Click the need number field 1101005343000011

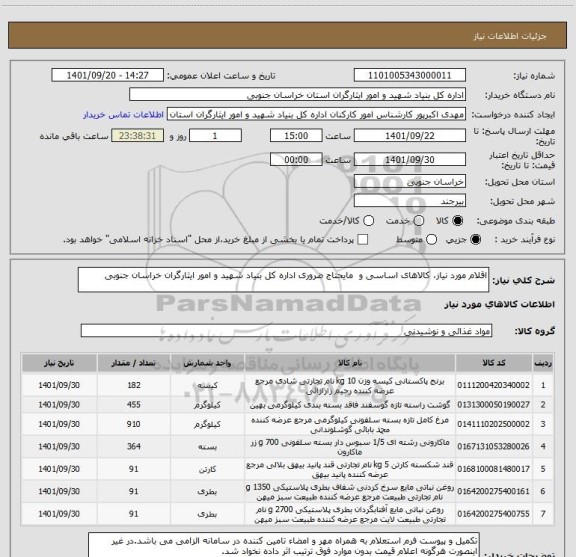[410, 75]
